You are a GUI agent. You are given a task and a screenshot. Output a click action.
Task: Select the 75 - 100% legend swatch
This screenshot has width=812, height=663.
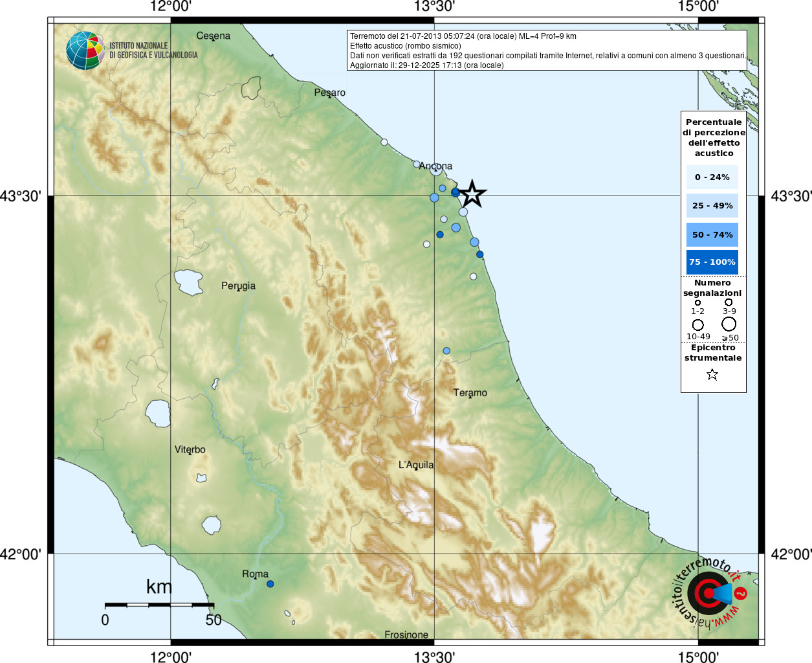pos(712,262)
